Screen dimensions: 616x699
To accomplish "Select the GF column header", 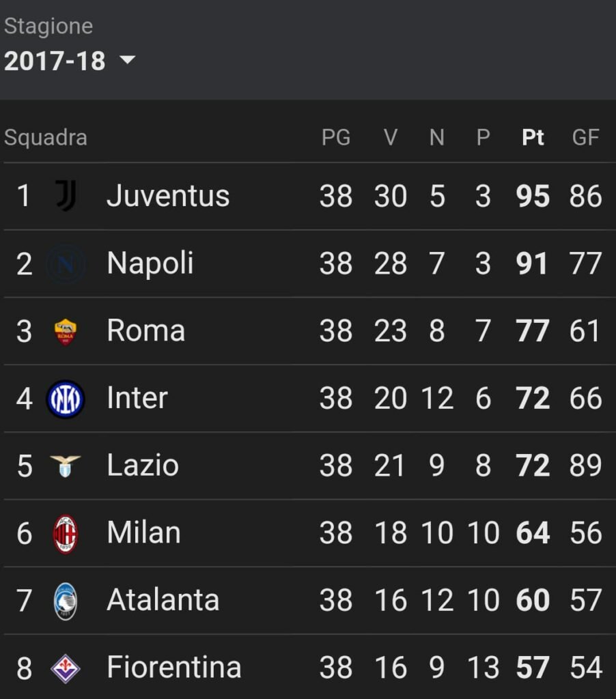I will (585, 137).
